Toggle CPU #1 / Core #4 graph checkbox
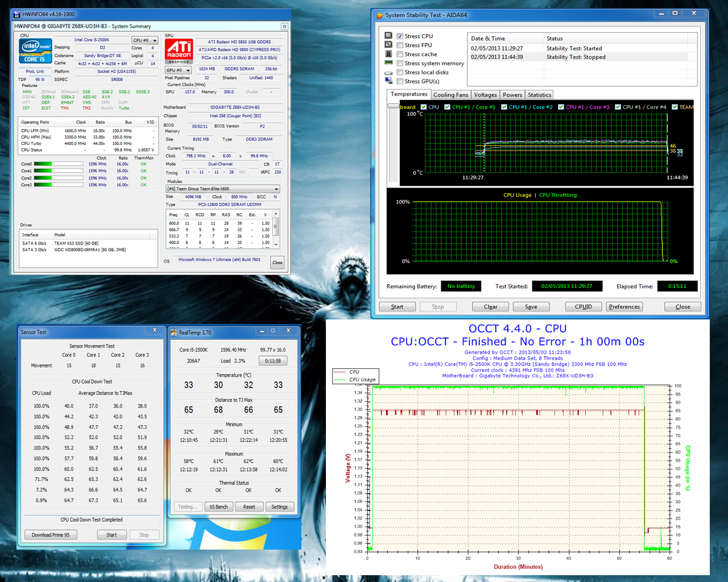The image size is (728, 582). [618, 107]
